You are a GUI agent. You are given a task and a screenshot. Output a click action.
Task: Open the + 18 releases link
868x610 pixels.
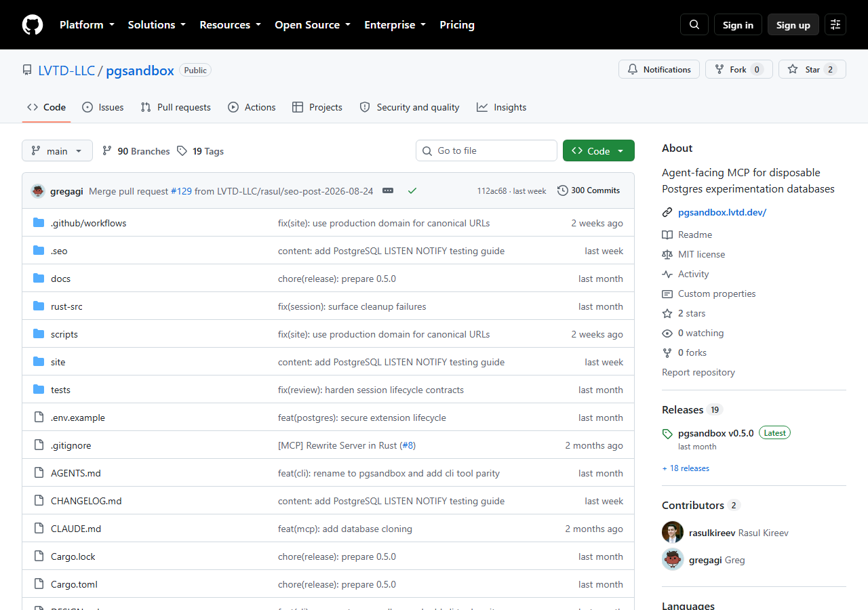[x=686, y=468]
